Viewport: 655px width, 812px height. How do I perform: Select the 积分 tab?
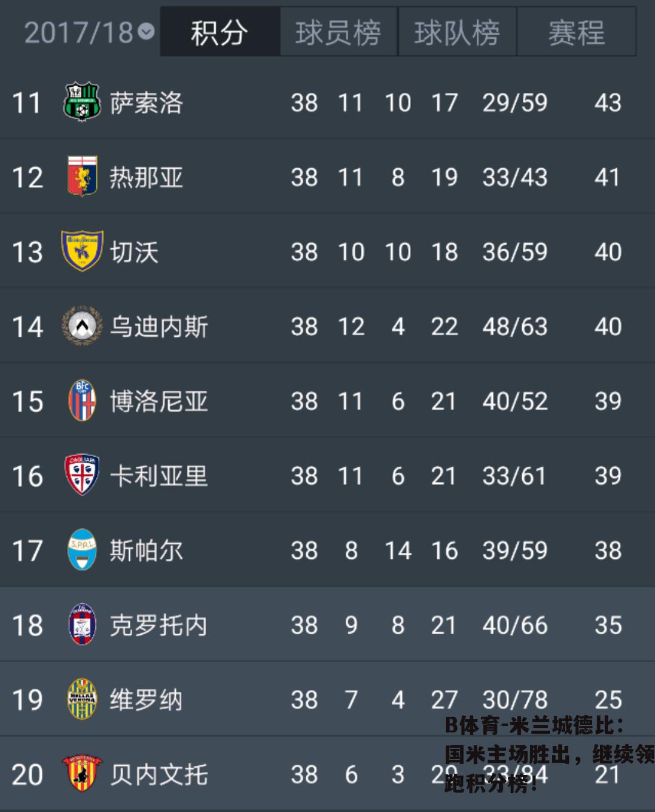[220, 32]
